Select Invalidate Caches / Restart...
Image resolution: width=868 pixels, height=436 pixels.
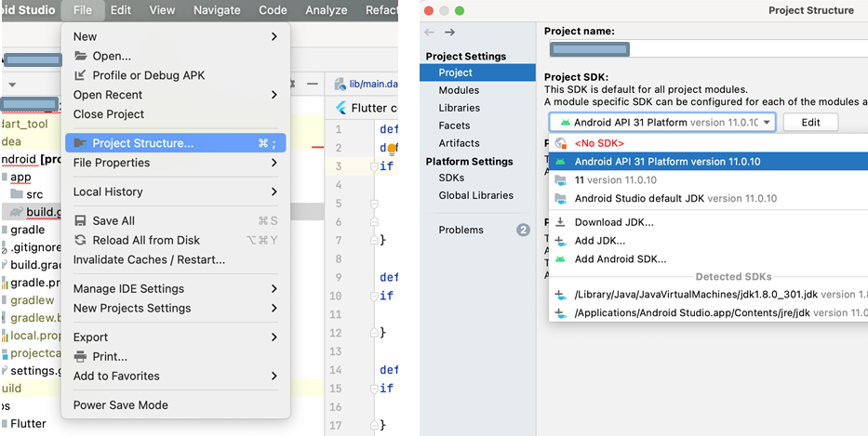point(176,259)
